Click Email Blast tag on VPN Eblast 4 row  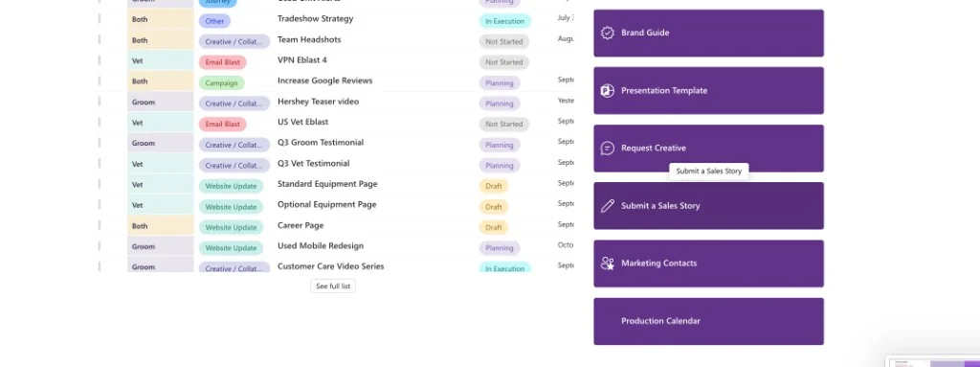coord(222,62)
